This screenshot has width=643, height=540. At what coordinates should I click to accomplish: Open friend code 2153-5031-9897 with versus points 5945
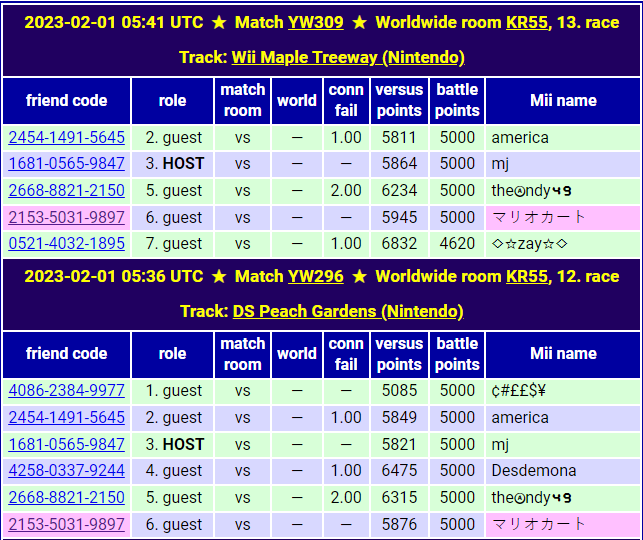point(66,217)
